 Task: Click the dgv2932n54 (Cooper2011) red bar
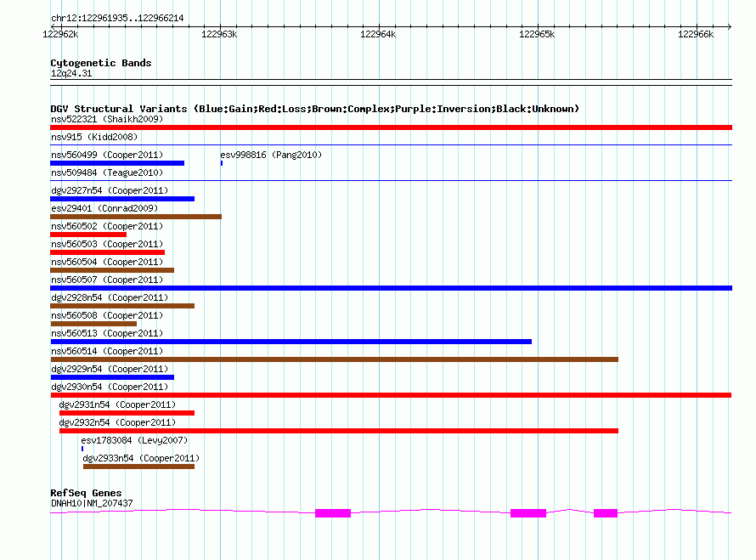[339, 431]
